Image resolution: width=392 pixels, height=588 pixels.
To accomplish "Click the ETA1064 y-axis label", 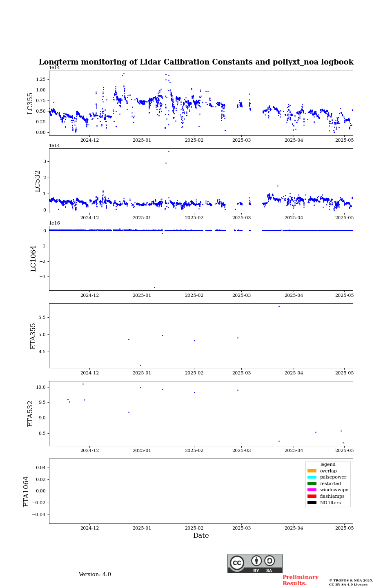I will [x=26, y=491].
